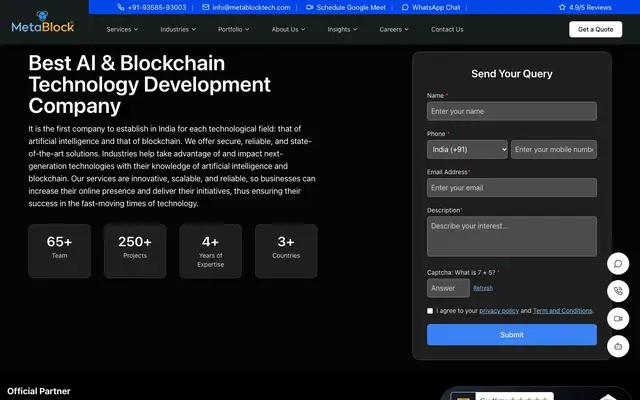The image size is (640, 400).
Task: Expand the Industries menu
Action: point(178,29)
